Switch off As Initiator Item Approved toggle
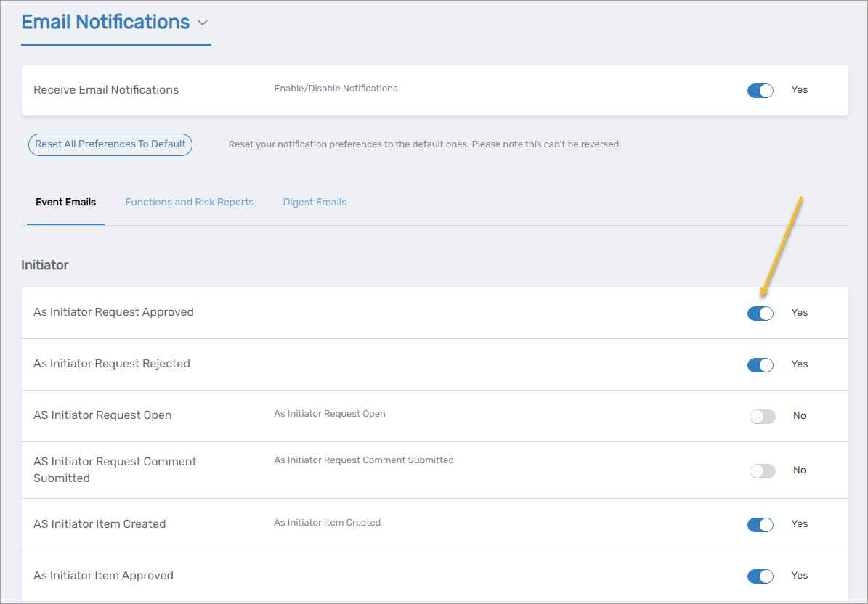868x604 pixels. (x=760, y=576)
